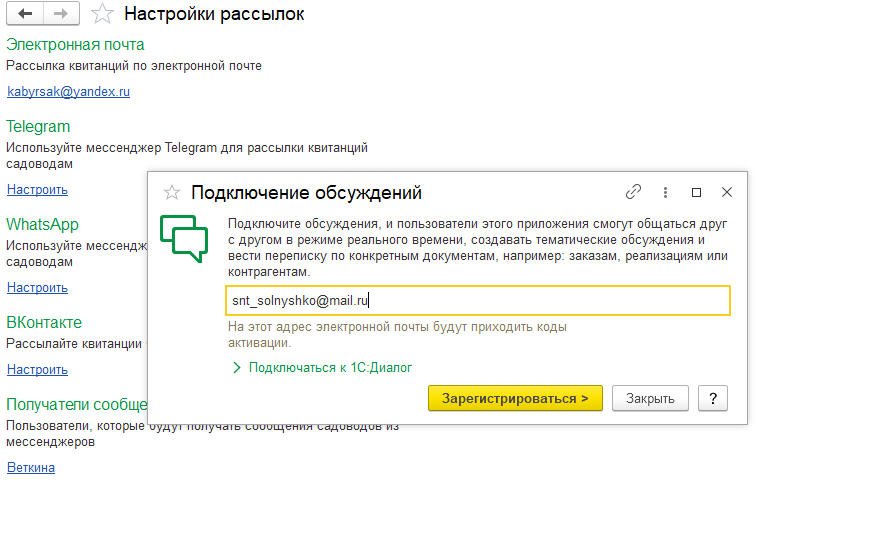Viewport: 886px width, 548px height.
Task: Click the Электронная почта section heading
Action: click(75, 45)
